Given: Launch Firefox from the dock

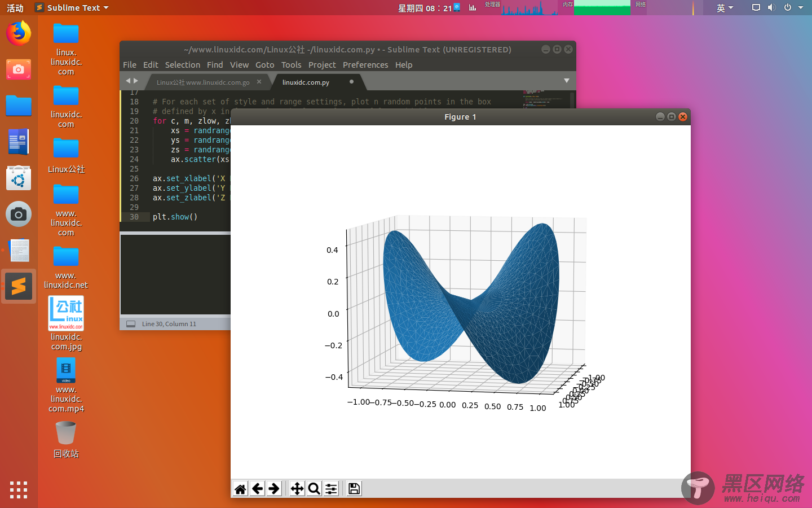Looking at the screenshot, I should (x=19, y=33).
